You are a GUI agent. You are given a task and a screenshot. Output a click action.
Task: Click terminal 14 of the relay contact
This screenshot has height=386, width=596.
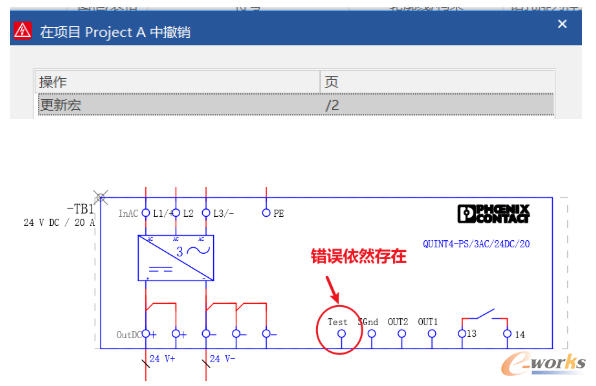(x=507, y=334)
